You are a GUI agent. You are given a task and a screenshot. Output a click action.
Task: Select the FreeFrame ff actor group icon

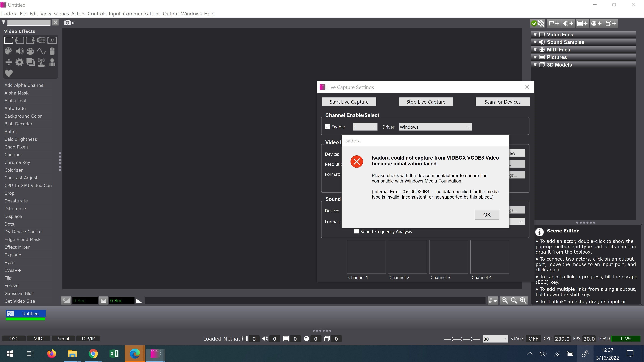(x=52, y=40)
